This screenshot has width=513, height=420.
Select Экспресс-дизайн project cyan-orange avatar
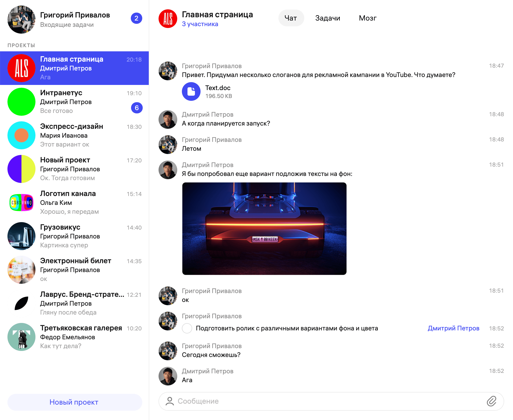(21, 136)
